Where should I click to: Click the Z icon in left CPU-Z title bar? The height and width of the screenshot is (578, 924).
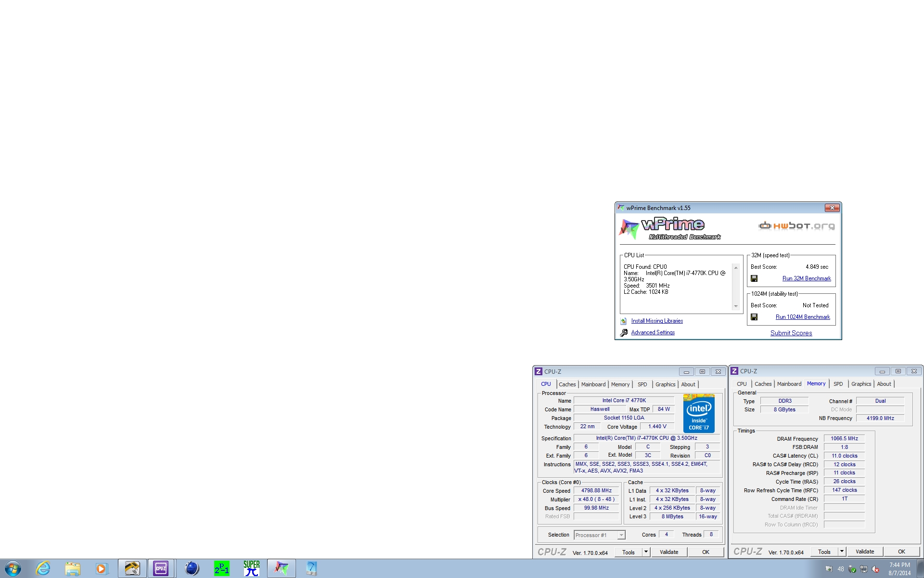539,371
